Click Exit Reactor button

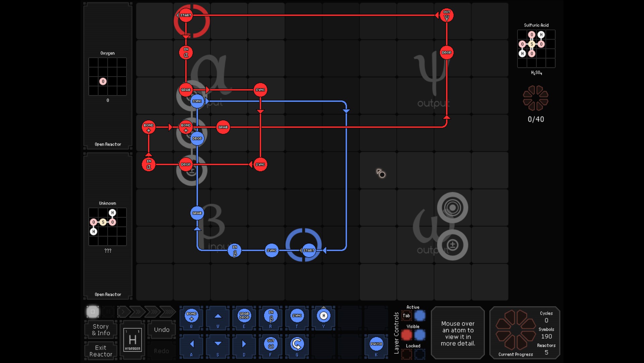click(x=101, y=351)
